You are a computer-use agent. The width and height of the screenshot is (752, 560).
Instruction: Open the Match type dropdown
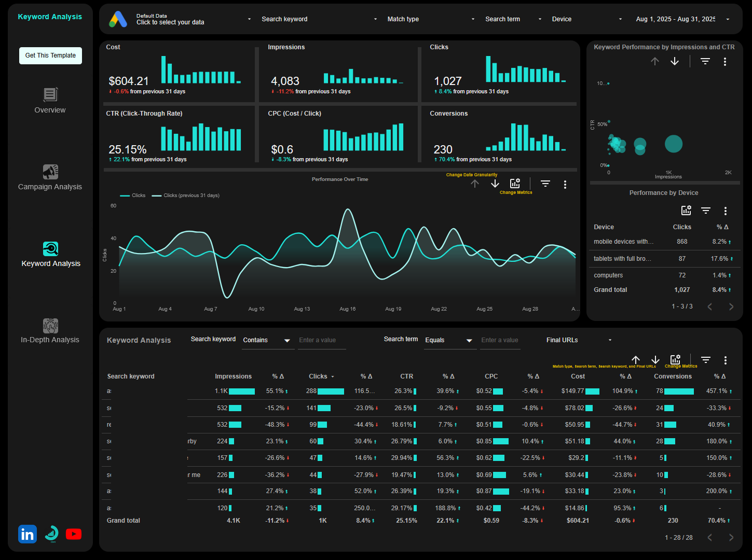click(x=431, y=19)
